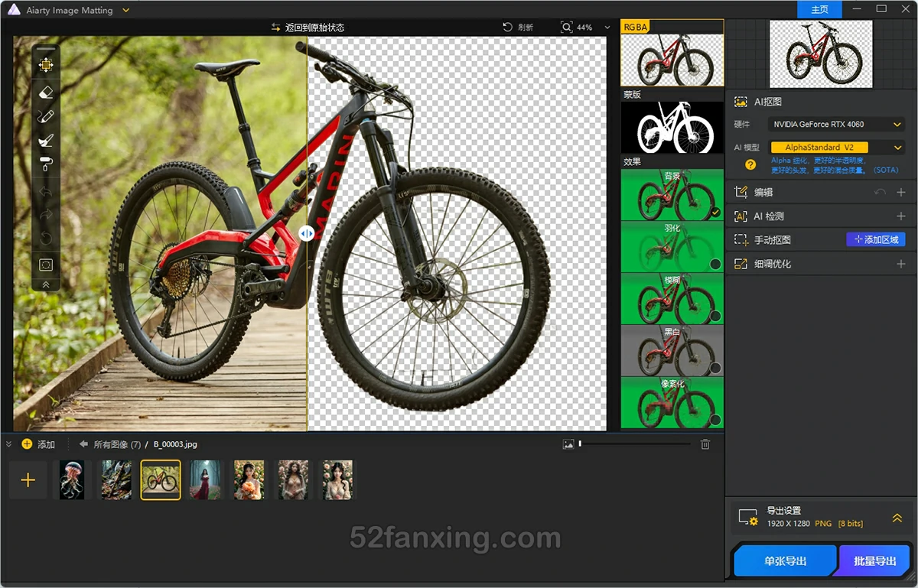This screenshot has height=588, width=918.
Task: Click the 单张导出 single export button
Action: 785,561
